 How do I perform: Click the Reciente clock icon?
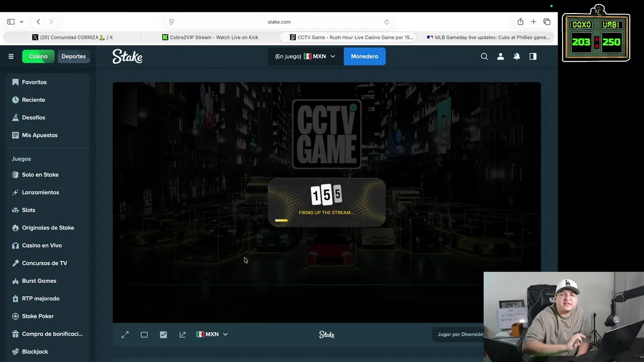pos(15,100)
